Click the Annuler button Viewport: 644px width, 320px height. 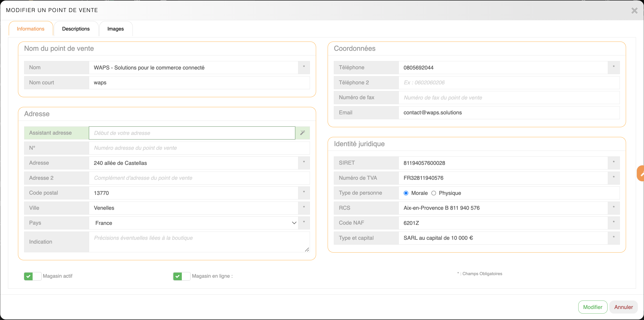point(623,307)
